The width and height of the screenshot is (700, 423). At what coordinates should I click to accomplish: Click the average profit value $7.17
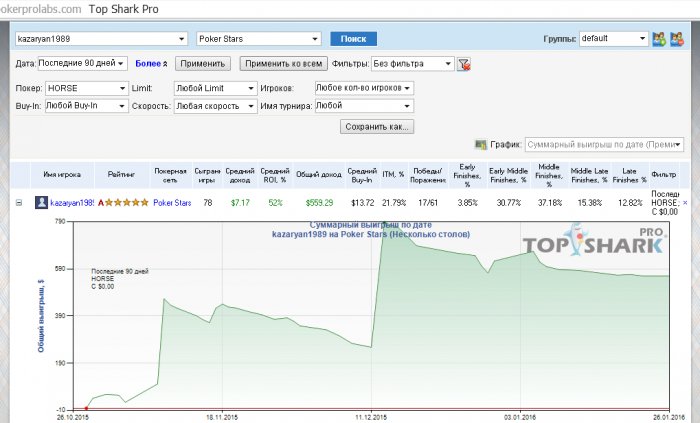[240, 203]
